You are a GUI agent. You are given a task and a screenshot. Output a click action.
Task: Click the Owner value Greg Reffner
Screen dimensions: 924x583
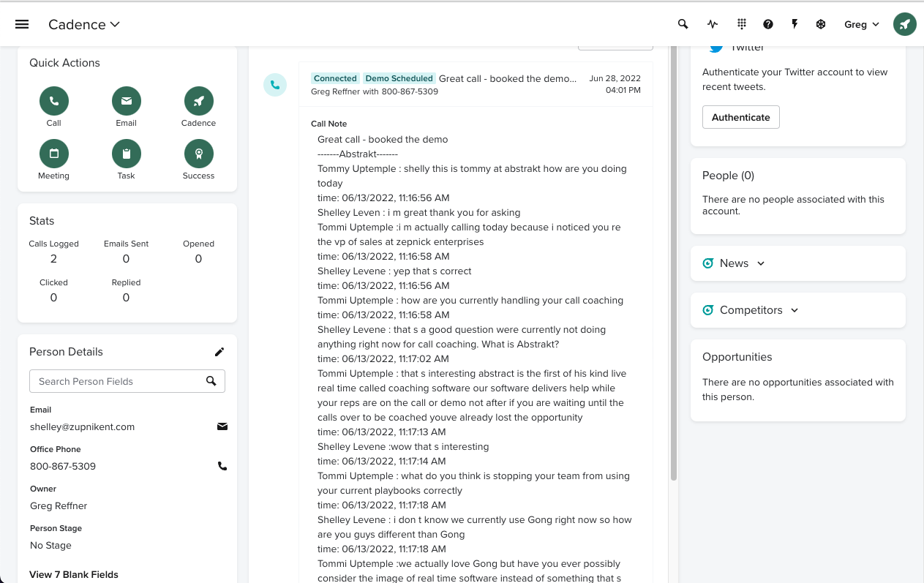(x=59, y=505)
